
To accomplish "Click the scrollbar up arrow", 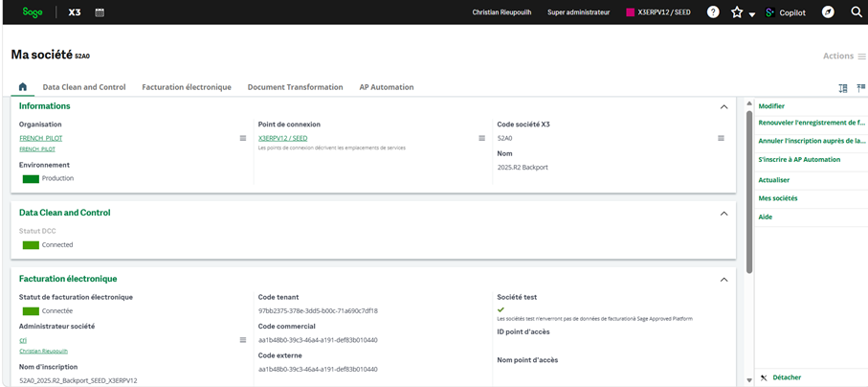I will [x=749, y=103].
